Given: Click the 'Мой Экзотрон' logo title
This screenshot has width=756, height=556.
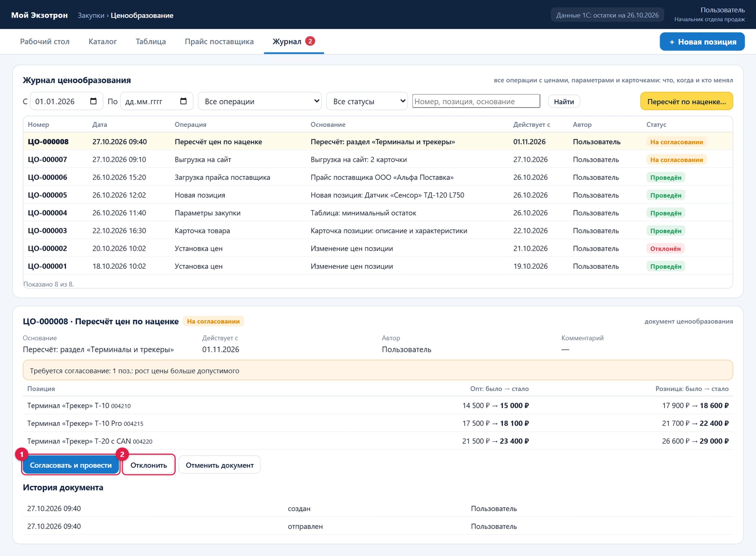Looking at the screenshot, I should [x=39, y=15].
